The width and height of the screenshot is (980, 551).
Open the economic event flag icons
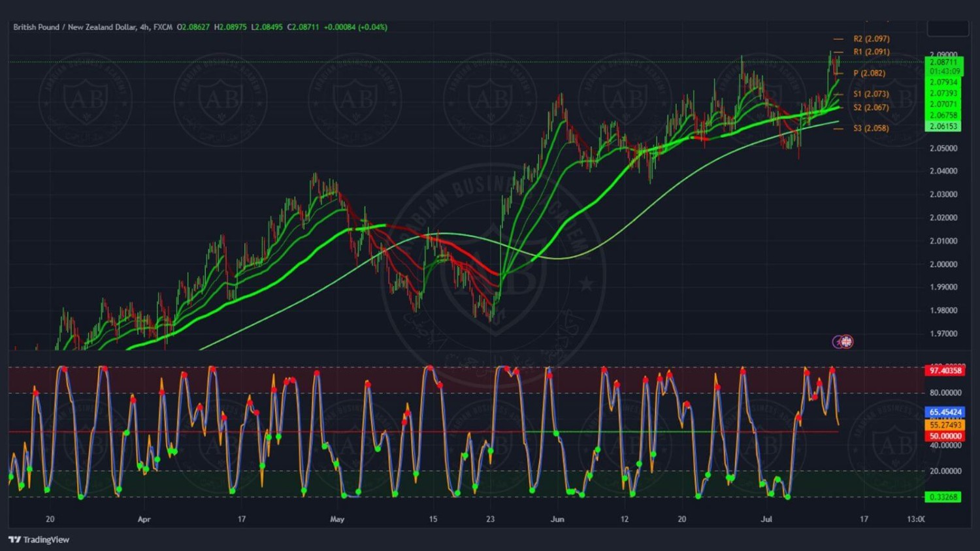[x=843, y=341]
